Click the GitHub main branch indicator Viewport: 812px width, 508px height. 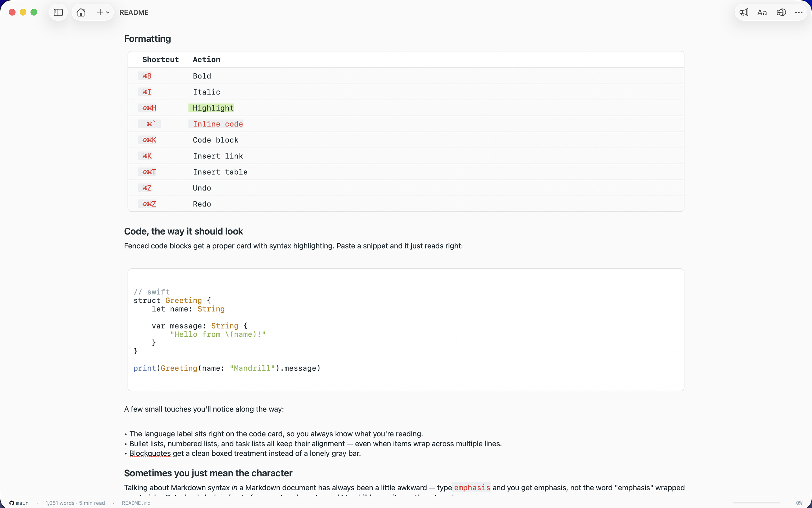(19, 503)
